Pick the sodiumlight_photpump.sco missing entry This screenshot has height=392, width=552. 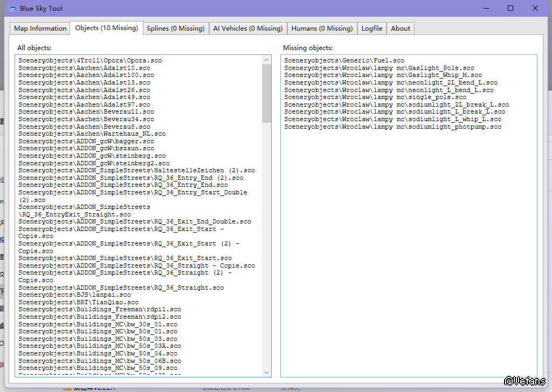click(x=392, y=127)
